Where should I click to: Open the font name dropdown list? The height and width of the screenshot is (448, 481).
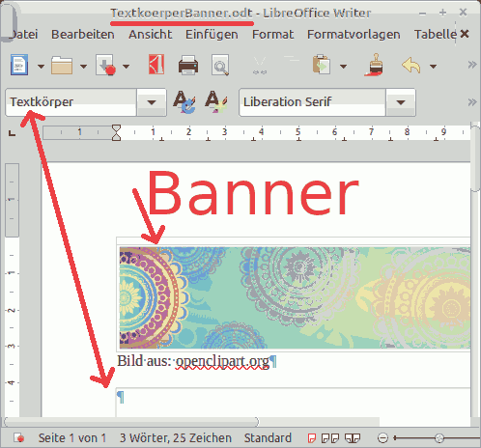click(x=401, y=102)
